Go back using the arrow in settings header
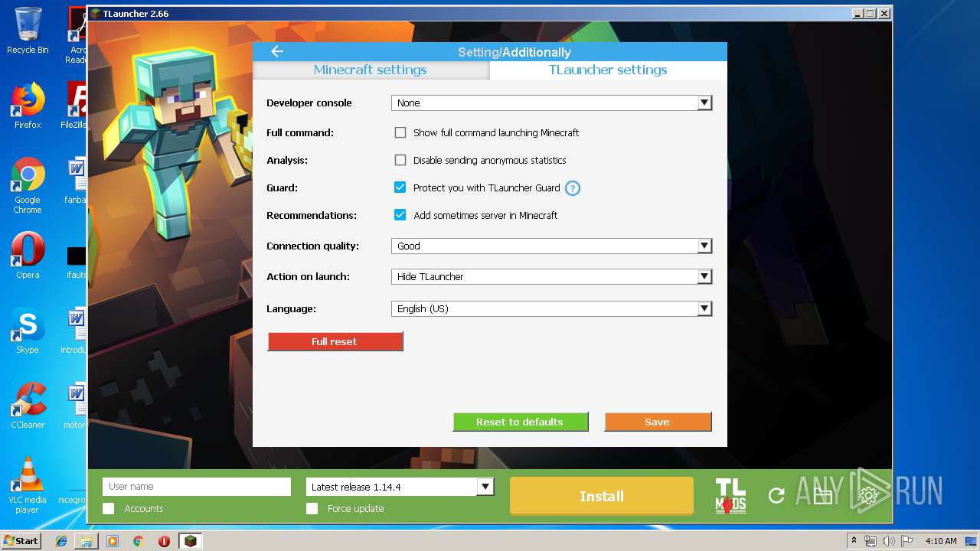The width and height of the screenshot is (980, 551). pyautogui.click(x=277, y=51)
